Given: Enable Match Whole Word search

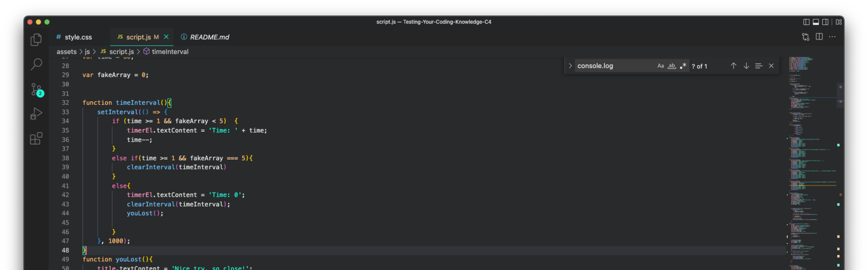Looking at the screenshot, I should (672, 66).
